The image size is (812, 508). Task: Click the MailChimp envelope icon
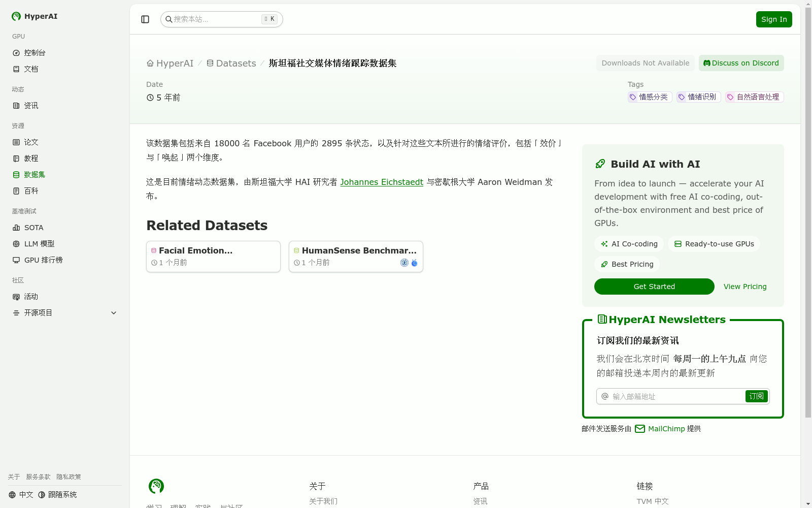[x=640, y=429]
